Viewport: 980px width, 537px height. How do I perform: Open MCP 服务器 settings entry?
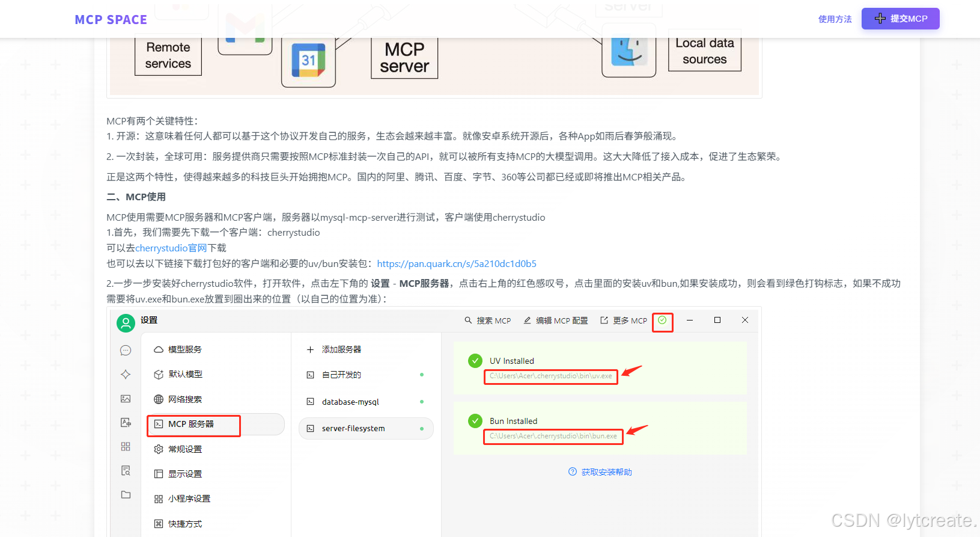[x=216, y=424]
